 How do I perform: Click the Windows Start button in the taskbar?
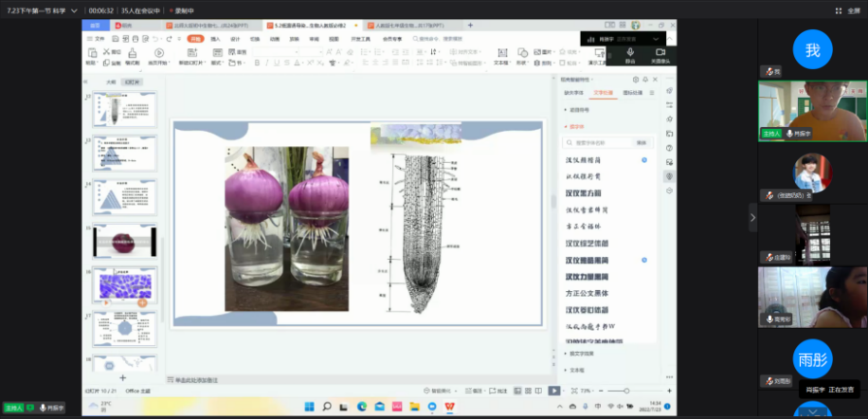308,407
